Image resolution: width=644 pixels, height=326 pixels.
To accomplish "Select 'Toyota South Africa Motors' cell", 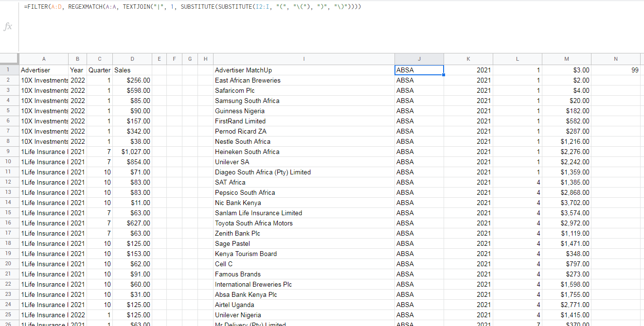I will [304, 223].
